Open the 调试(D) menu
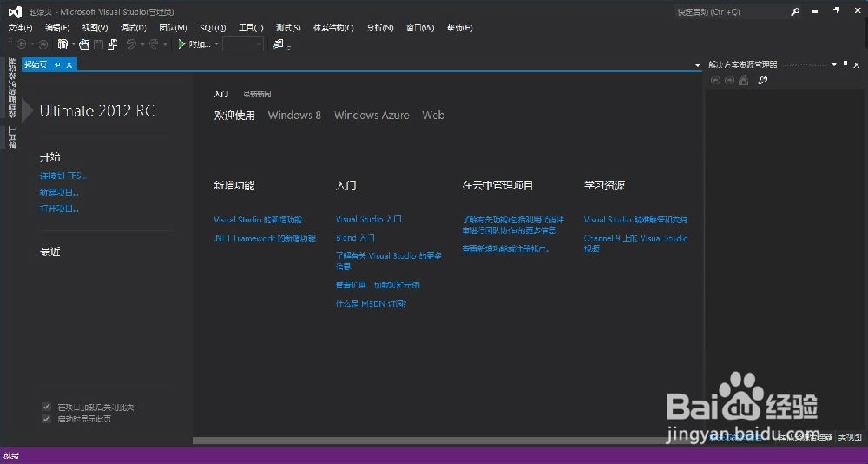Screen dimensions: 868x464 pos(134,28)
